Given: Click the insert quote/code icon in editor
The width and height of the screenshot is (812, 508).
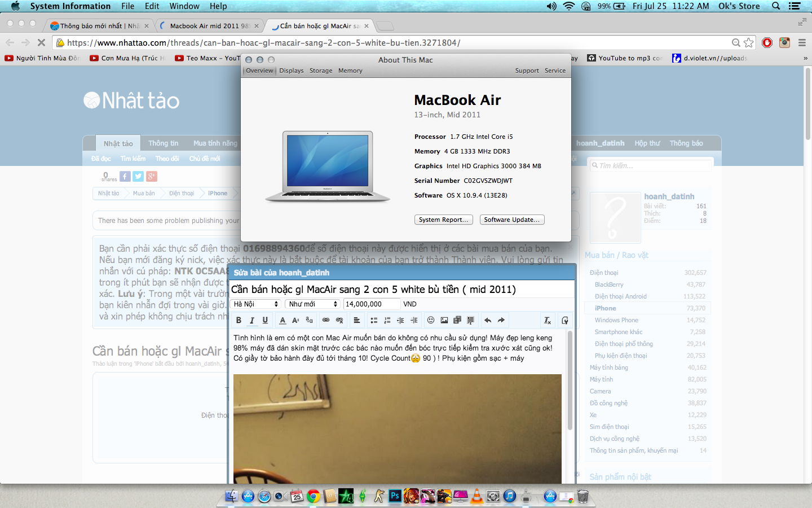Looking at the screenshot, I should tap(471, 320).
